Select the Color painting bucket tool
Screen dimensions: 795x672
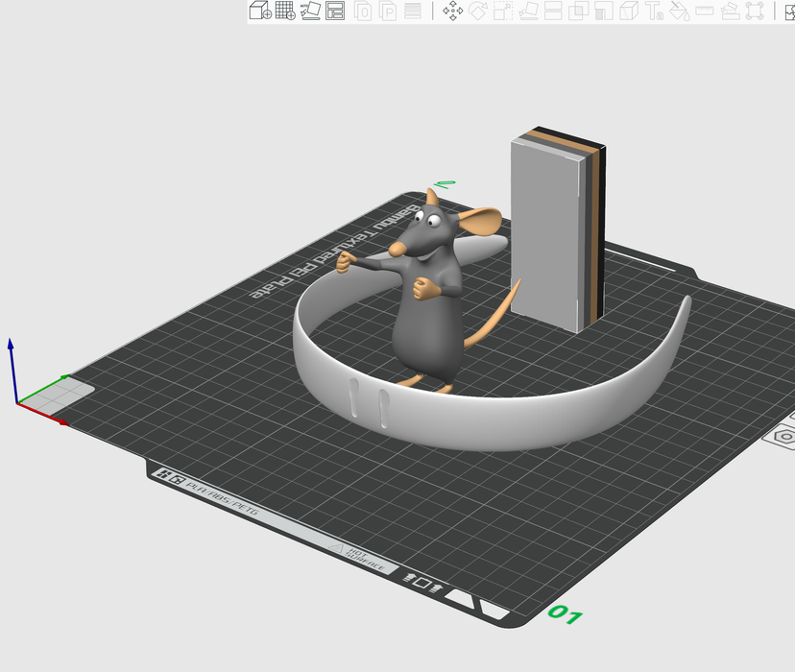pos(679,12)
